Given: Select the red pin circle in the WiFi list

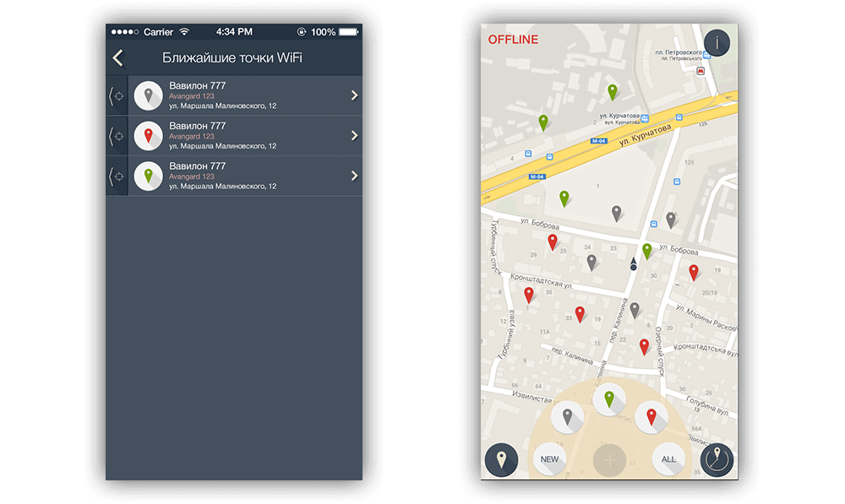Looking at the screenshot, I should (148, 136).
